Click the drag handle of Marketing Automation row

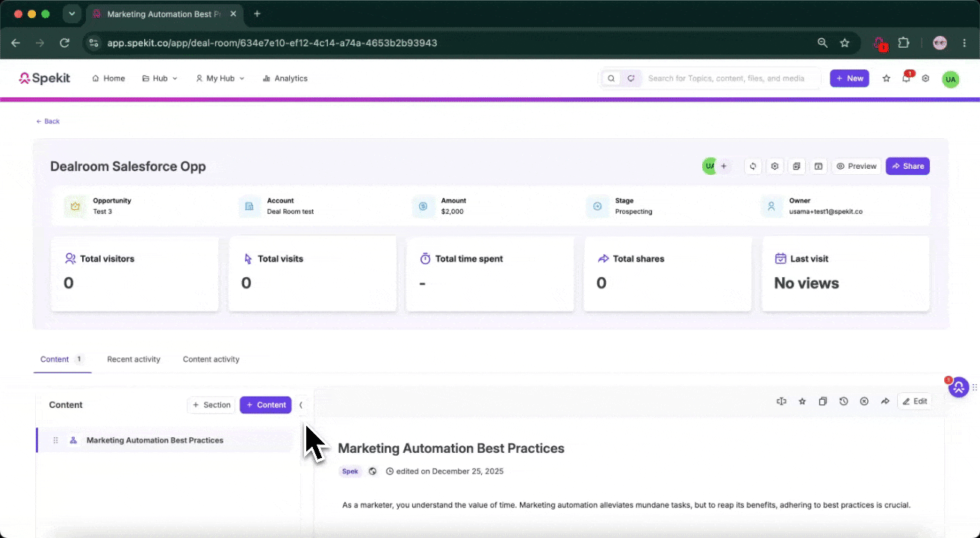tap(55, 441)
